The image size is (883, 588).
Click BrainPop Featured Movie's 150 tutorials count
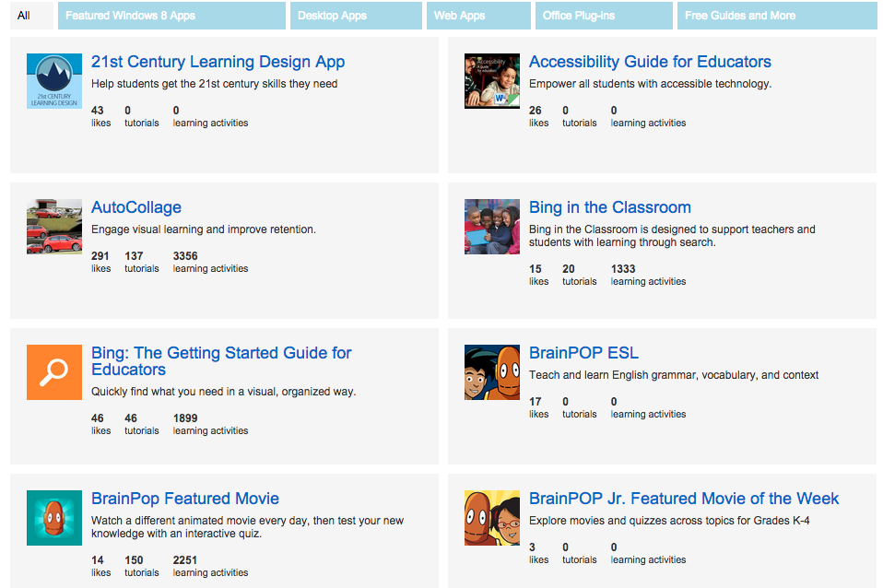134,559
